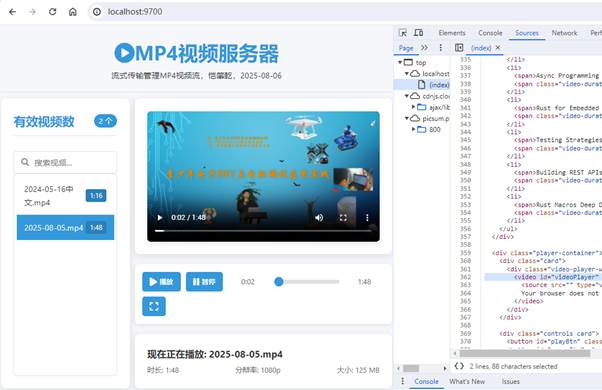Click the blue 播放 play button

161,282
